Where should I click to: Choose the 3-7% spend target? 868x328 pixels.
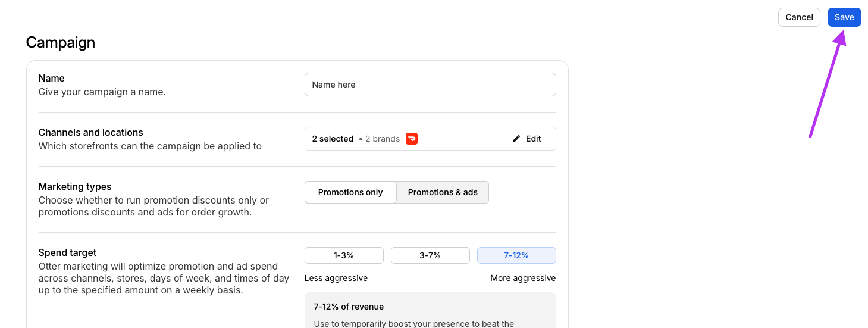tap(430, 255)
